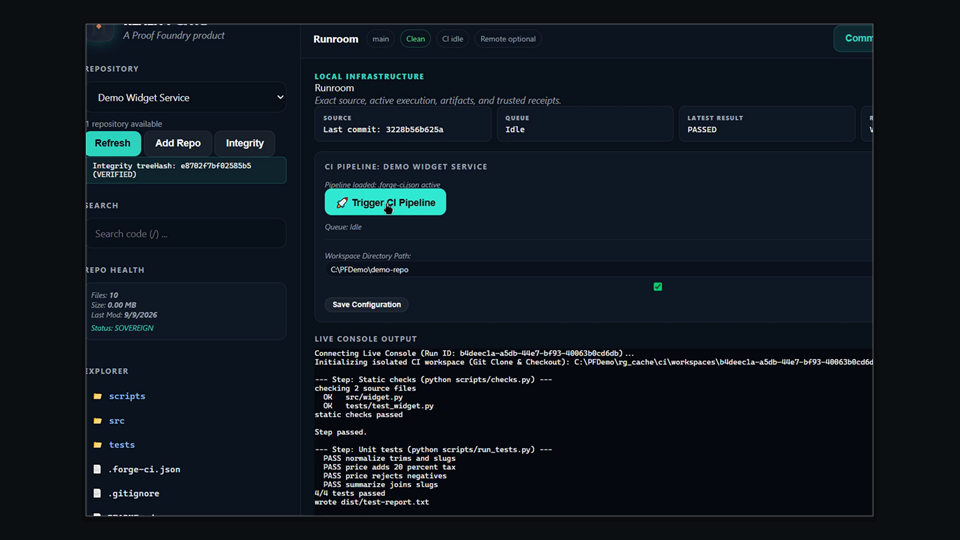Click the 'Files: 10' text

click(x=104, y=295)
